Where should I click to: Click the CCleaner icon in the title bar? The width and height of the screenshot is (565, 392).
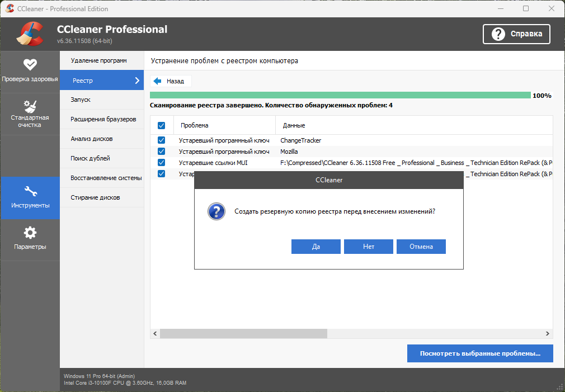tap(10, 8)
